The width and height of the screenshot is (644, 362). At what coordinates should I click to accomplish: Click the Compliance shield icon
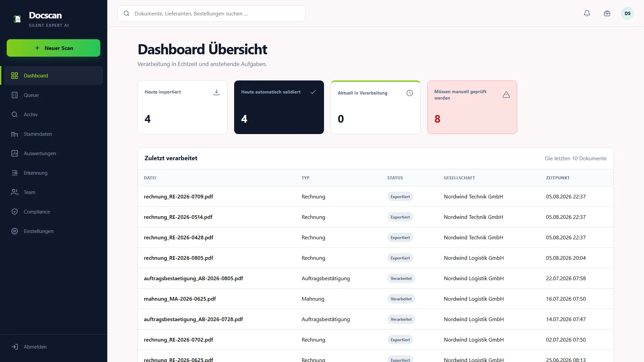pos(14,212)
